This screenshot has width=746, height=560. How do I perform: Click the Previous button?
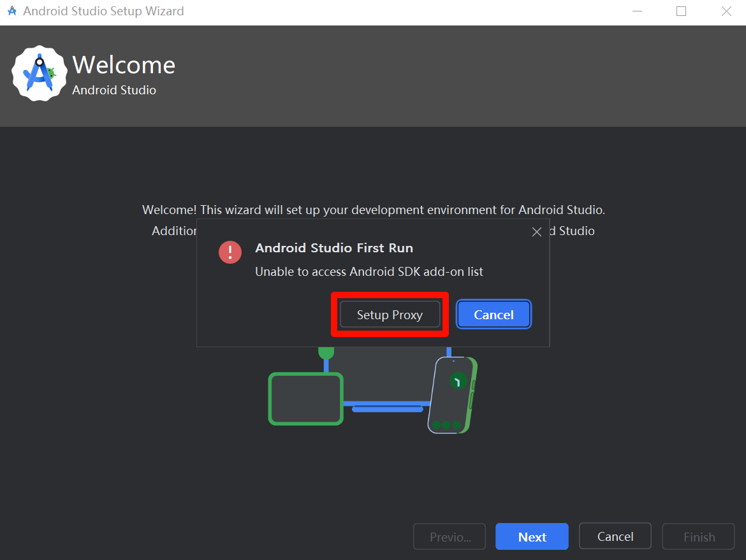(x=449, y=536)
